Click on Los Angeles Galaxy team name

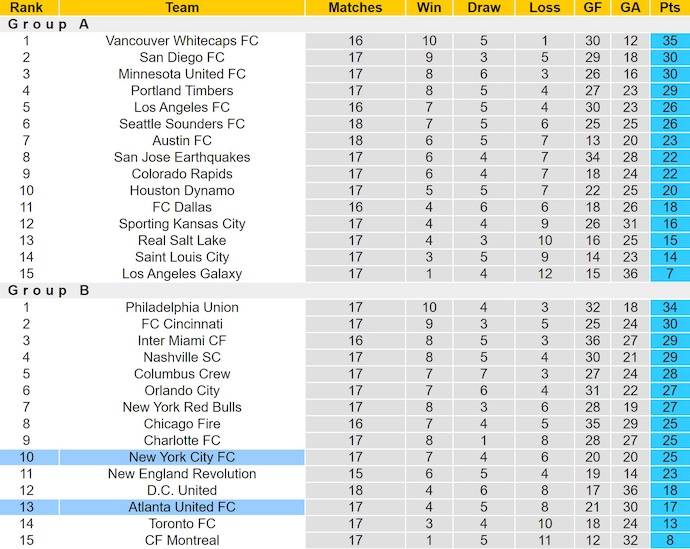coord(181,274)
